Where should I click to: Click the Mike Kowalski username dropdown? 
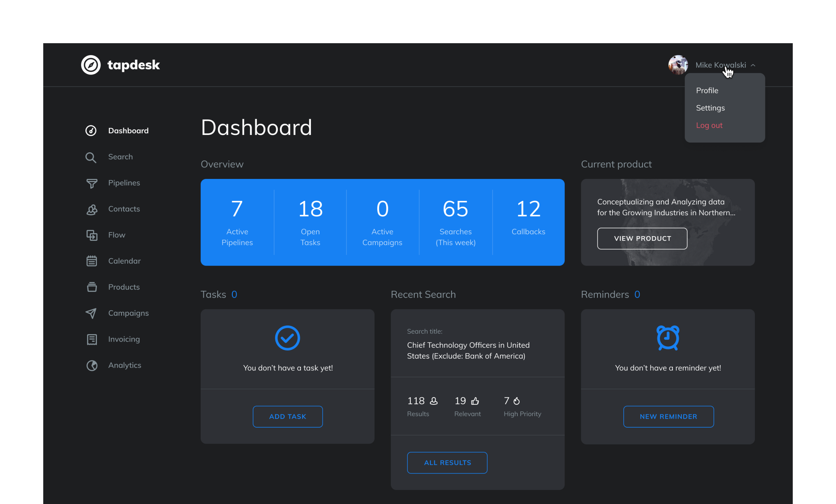tap(720, 65)
